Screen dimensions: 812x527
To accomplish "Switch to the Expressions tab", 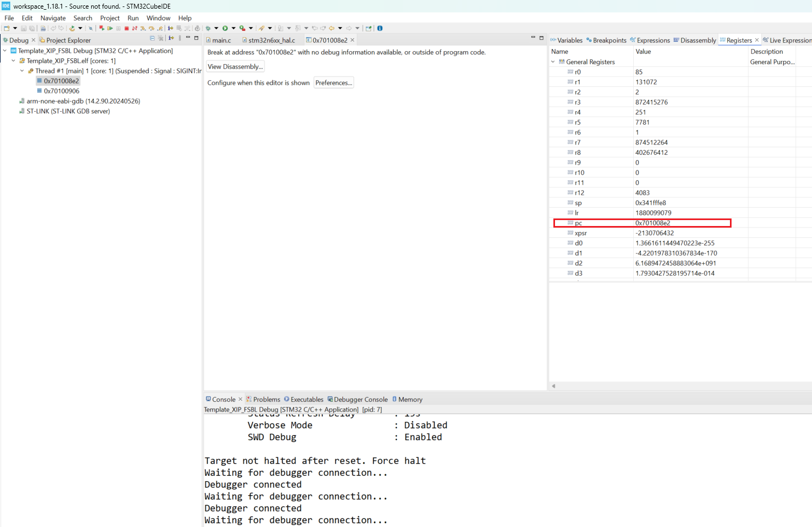I will (x=650, y=40).
